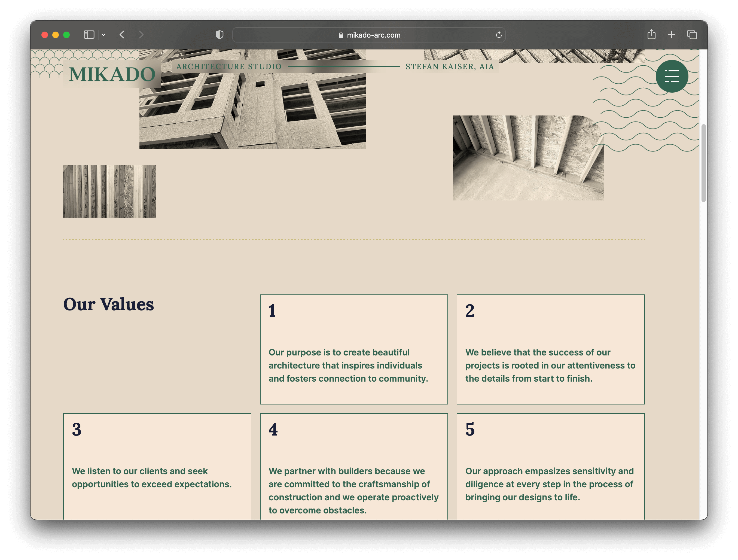
Task: Enter full screen with the green button
Action: click(66, 35)
